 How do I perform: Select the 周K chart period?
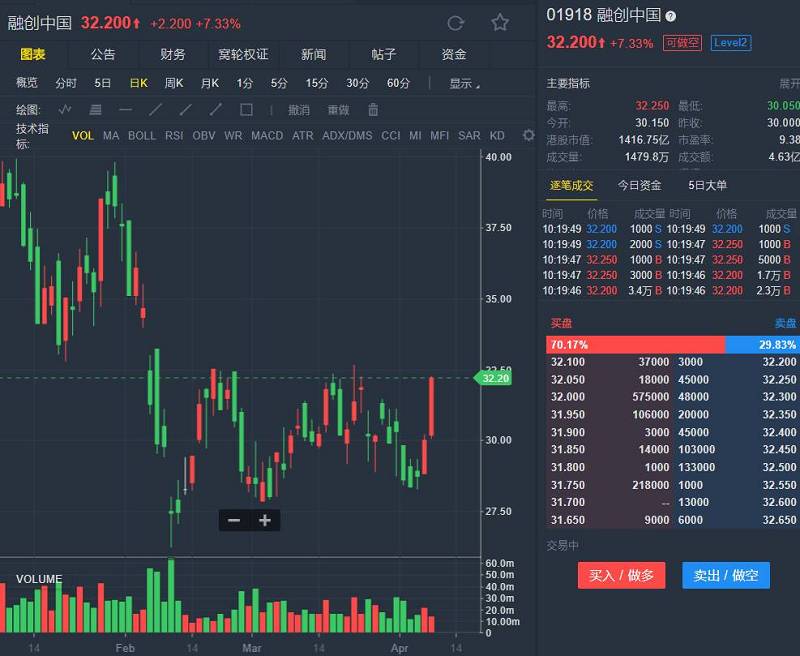coord(174,83)
